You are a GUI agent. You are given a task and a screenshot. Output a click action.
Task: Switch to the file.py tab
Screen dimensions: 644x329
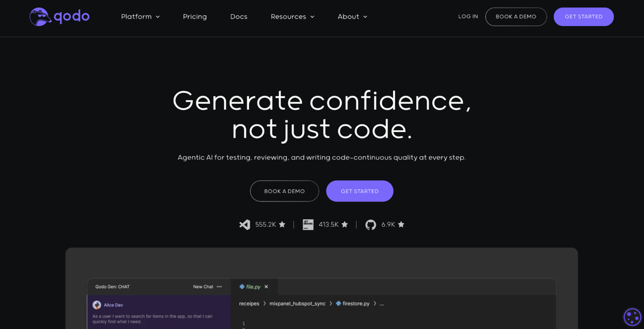253,287
